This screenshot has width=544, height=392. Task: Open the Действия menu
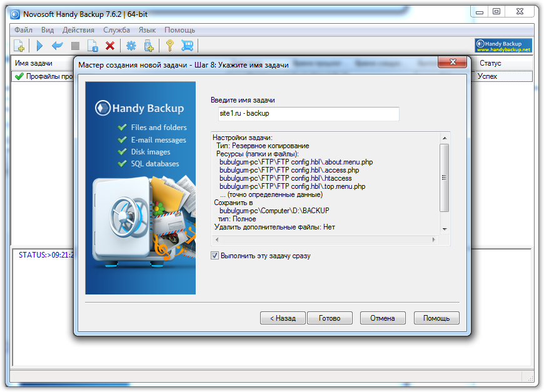tap(78, 30)
